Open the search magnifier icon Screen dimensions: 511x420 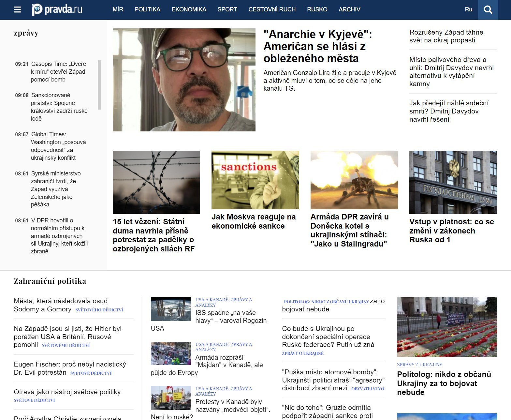[488, 10]
